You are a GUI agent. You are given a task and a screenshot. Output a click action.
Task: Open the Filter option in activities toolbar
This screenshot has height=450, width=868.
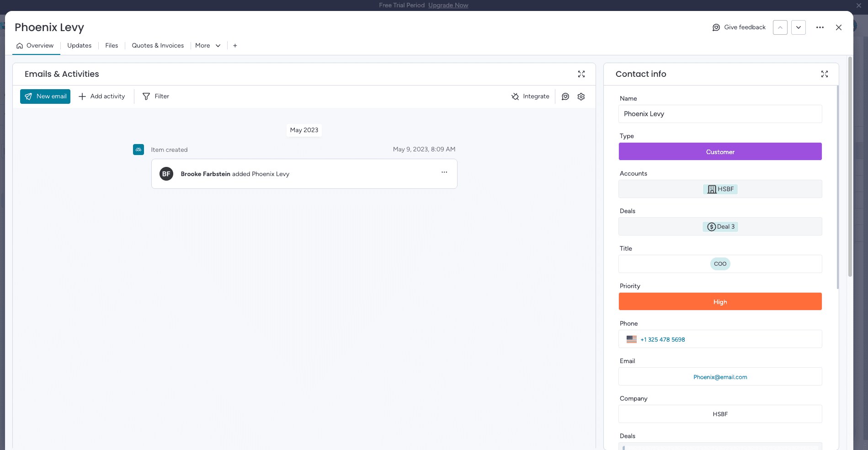pyautogui.click(x=156, y=96)
